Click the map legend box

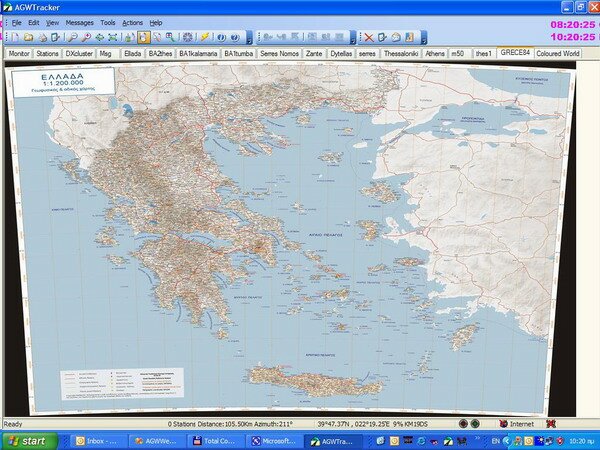[122, 383]
